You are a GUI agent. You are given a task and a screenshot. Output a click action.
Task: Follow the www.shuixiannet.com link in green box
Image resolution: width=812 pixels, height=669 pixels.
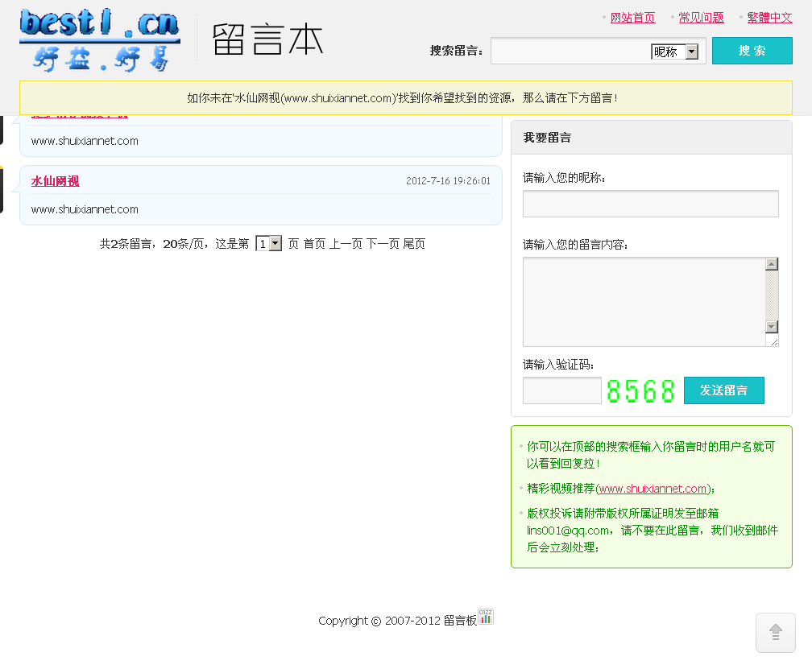[652, 489]
